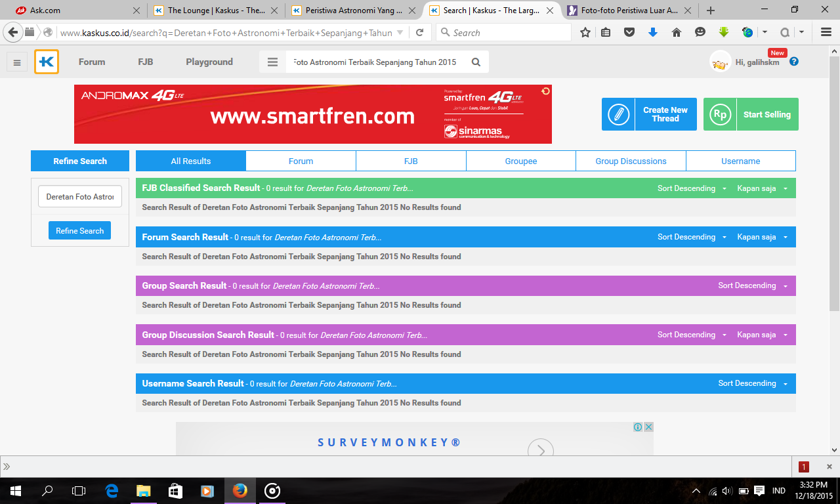Click the red notification badge in bottom bar
This screenshot has width=840, height=504.
(x=804, y=467)
